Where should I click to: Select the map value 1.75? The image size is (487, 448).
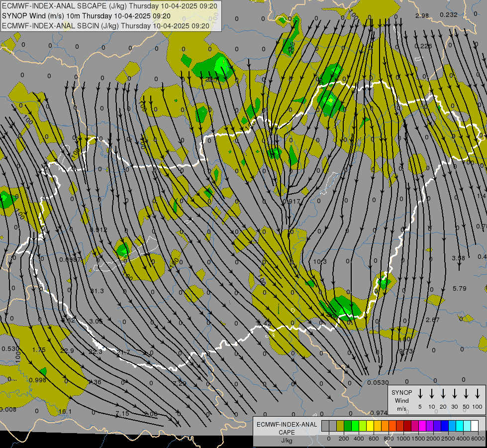(x=39, y=350)
